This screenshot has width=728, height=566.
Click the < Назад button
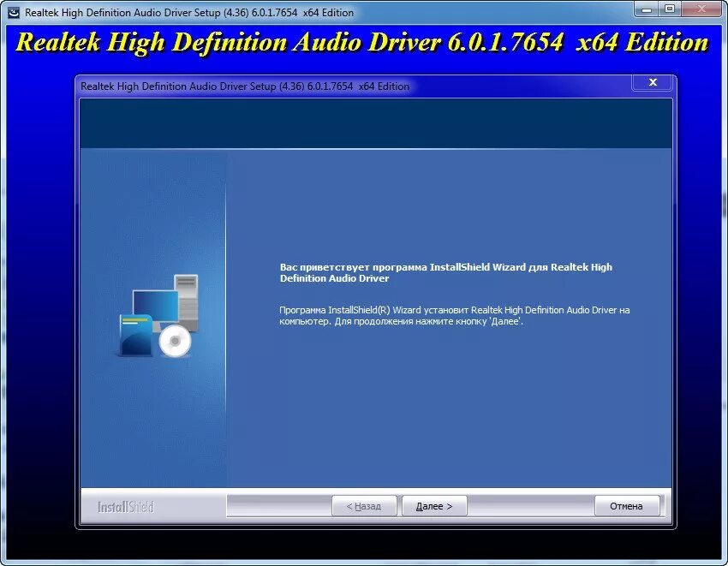tap(364, 506)
